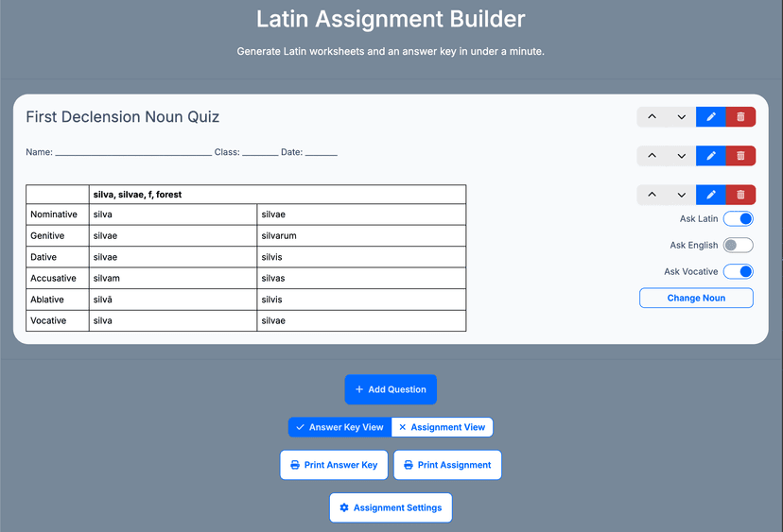Move the title block down with its arrow

[681, 117]
